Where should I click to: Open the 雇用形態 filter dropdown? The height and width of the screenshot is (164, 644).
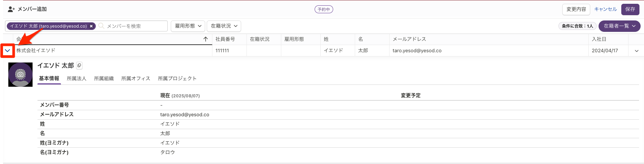tap(188, 26)
